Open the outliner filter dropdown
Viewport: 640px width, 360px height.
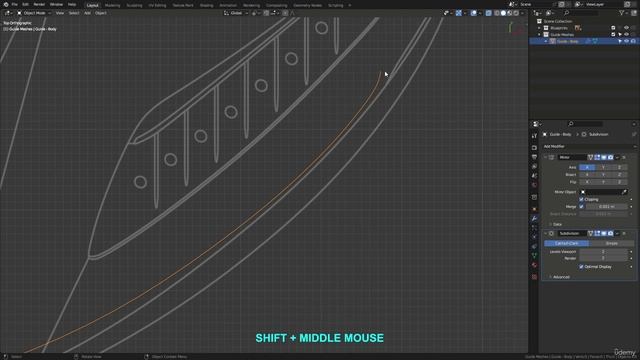coord(623,13)
